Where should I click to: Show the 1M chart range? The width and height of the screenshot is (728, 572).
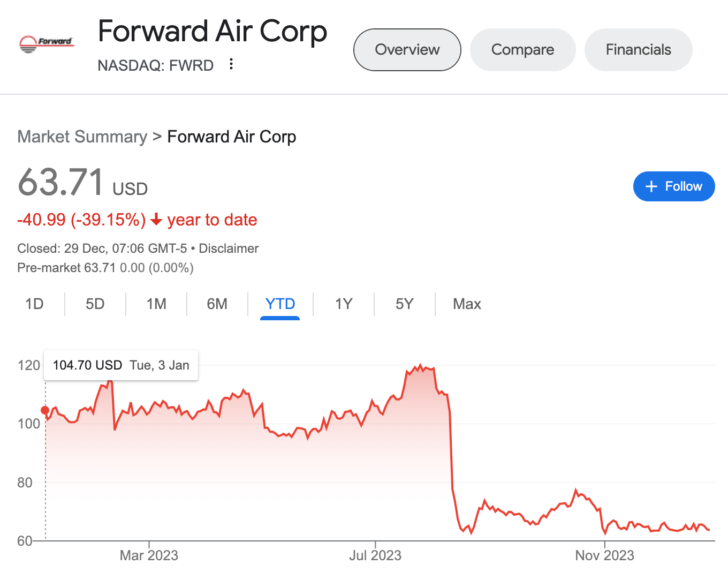coord(156,304)
